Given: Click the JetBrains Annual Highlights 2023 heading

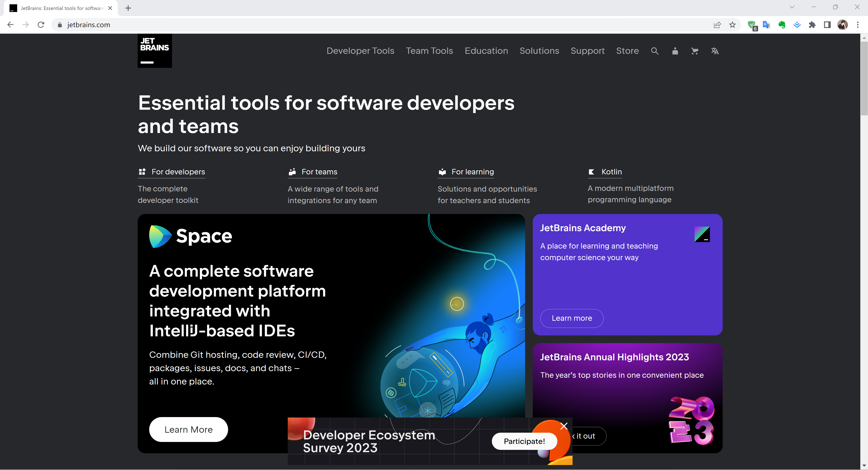Looking at the screenshot, I should pos(614,357).
